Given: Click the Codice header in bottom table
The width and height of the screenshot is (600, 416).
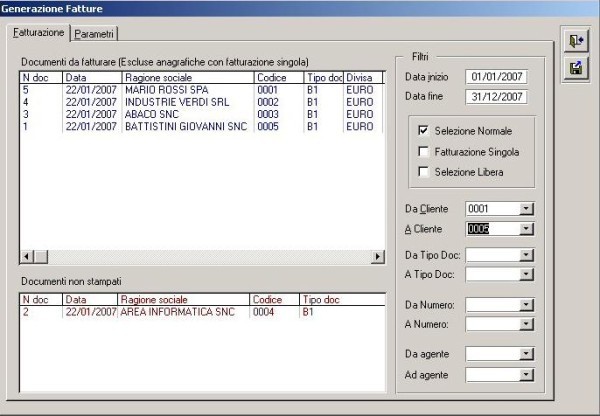Looking at the screenshot, I should click(274, 300).
